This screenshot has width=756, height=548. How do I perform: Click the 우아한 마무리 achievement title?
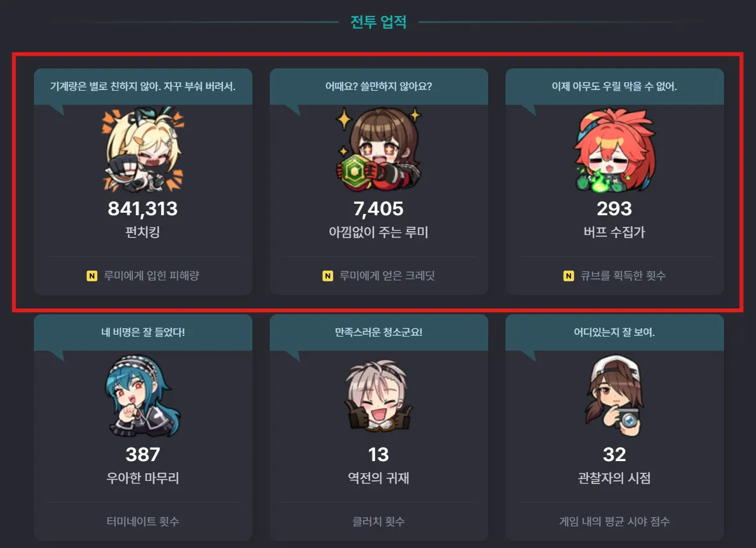click(143, 478)
